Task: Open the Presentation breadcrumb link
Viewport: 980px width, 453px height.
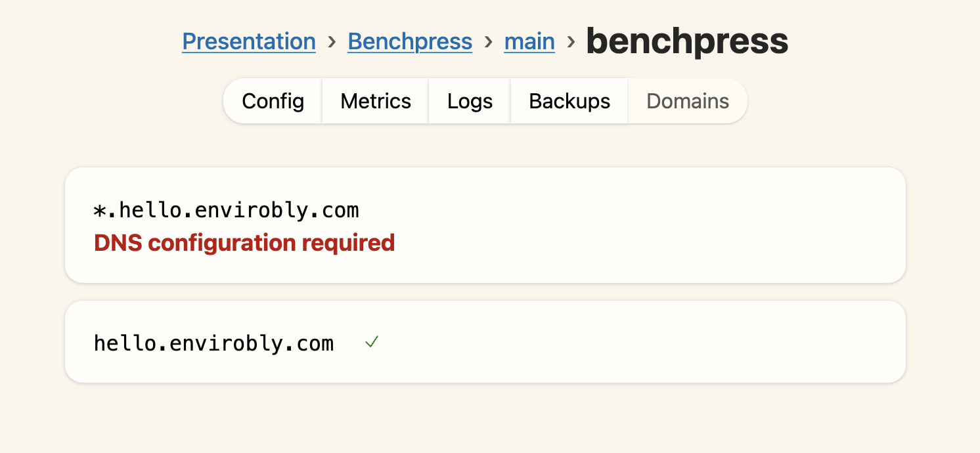Action: 248,41
